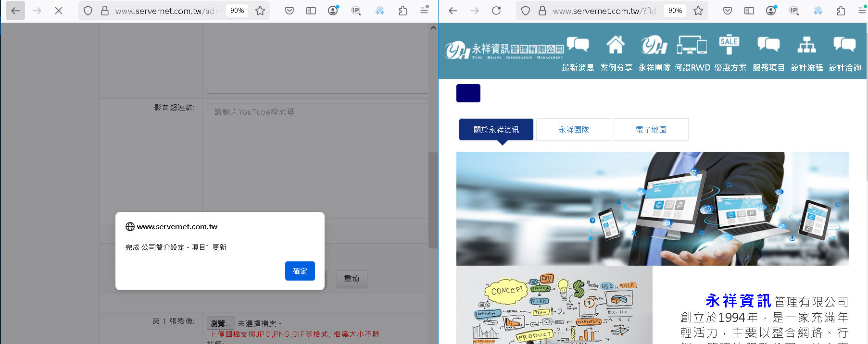Click forward arrow in left browser window

(37, 11)
